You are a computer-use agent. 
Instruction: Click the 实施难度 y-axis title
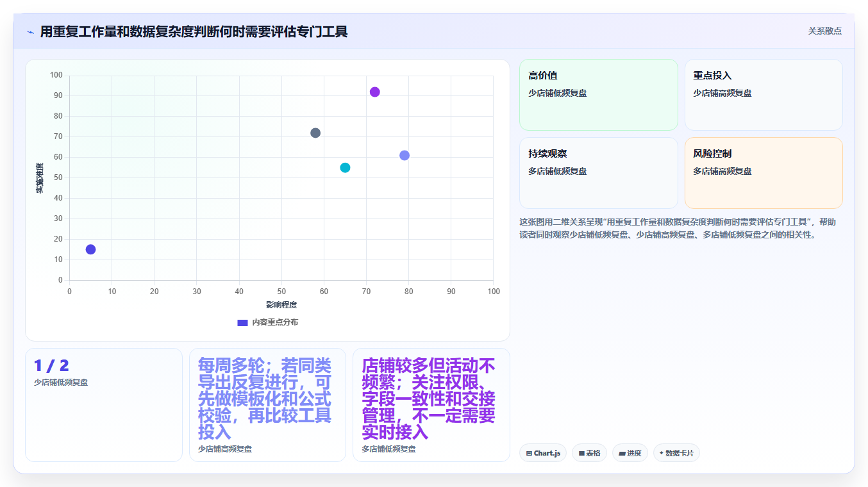point(40,178)
